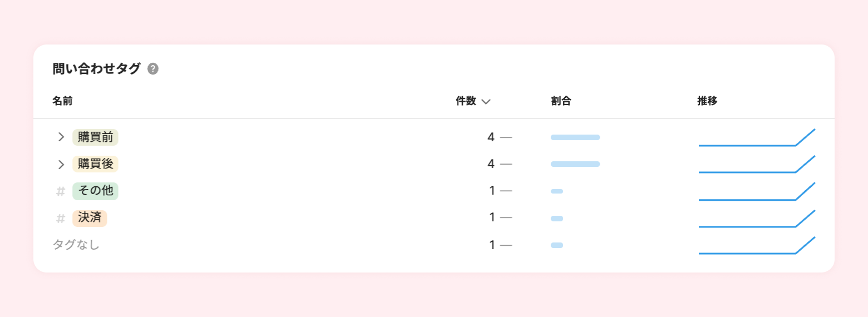Click the 名前 column header
The width and height of the screenshot is (868, 317).
point(62,101)
